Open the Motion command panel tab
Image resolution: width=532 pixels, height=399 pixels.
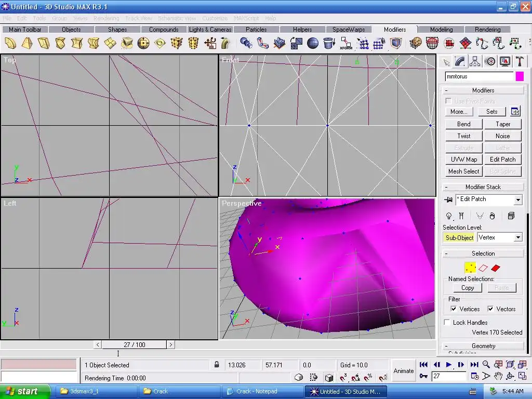(x=489, y=62)
